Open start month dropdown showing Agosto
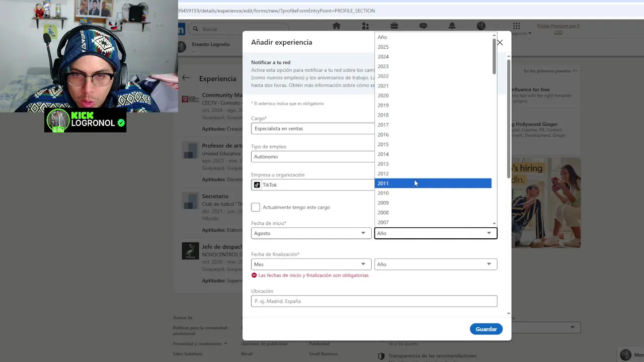The image size is (644, 362). pyautogui.click(x=311, y=233)
